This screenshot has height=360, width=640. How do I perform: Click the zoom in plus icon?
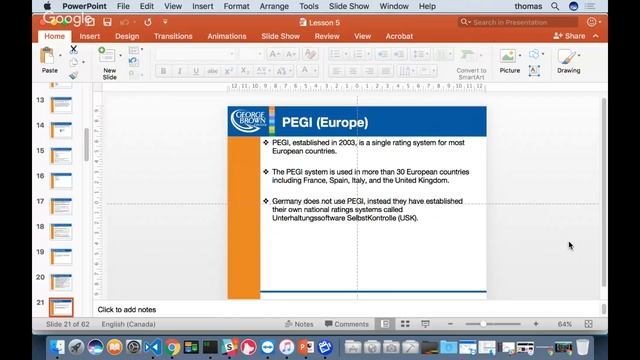click(x=536, y=324)
